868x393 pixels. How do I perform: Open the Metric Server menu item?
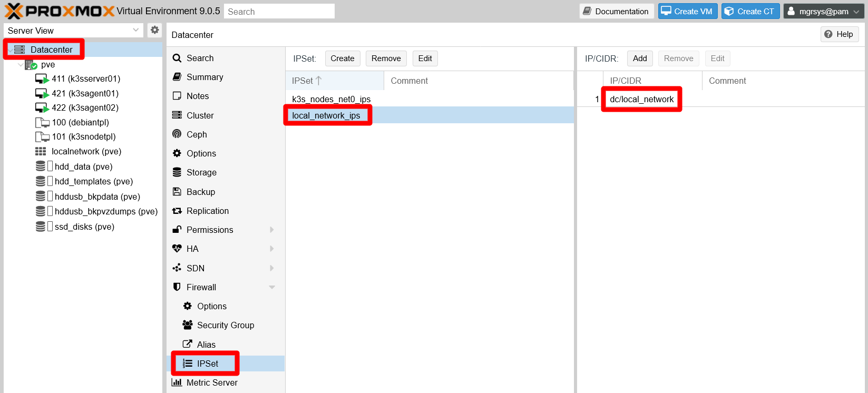226,382
